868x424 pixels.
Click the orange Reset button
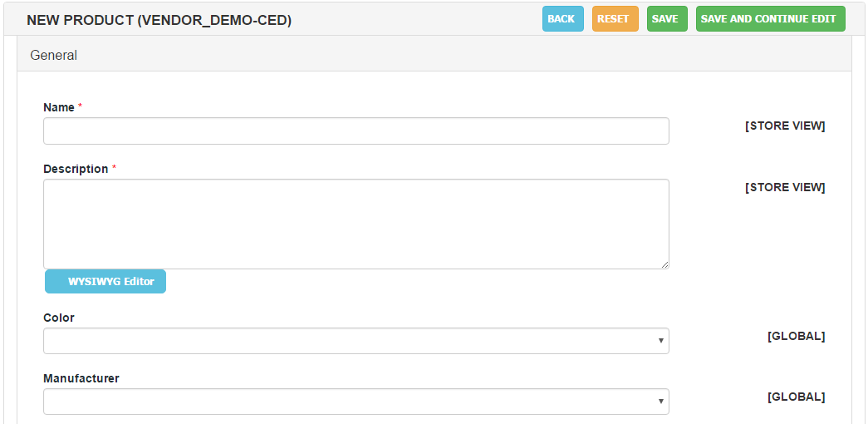click(x=615, y=19)
